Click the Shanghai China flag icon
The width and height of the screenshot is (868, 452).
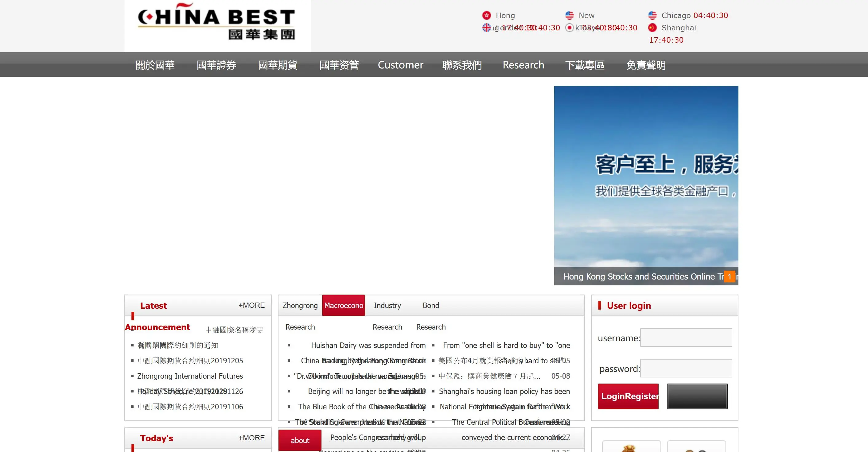[652, 28]
